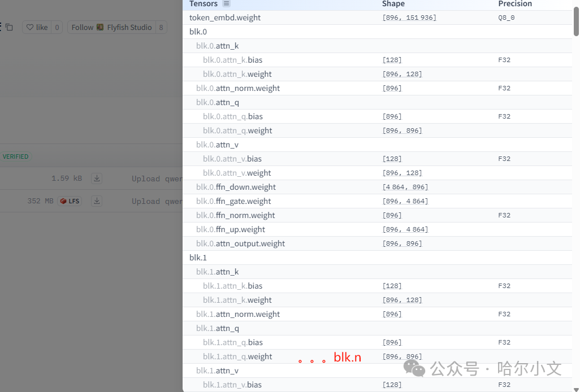
Task: Click the heart like button
Action: 37,27
